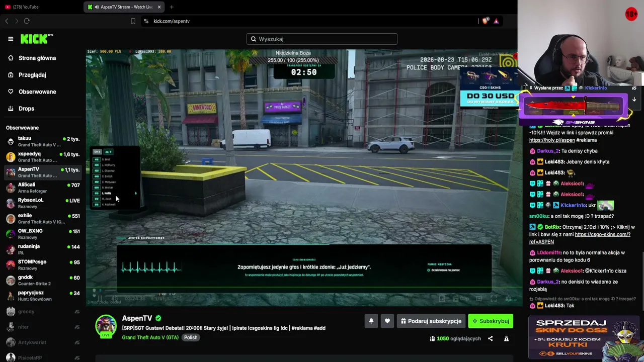Open offline channel grendy in the sidebar
This screenshot has height=362, width=644.
coord(43,312)
